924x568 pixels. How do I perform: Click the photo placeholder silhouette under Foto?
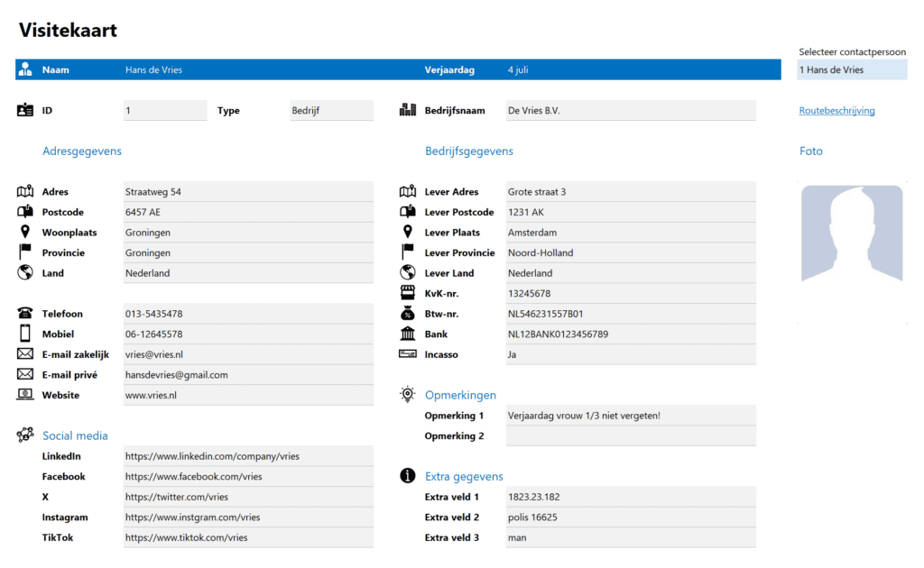point(852,234)
